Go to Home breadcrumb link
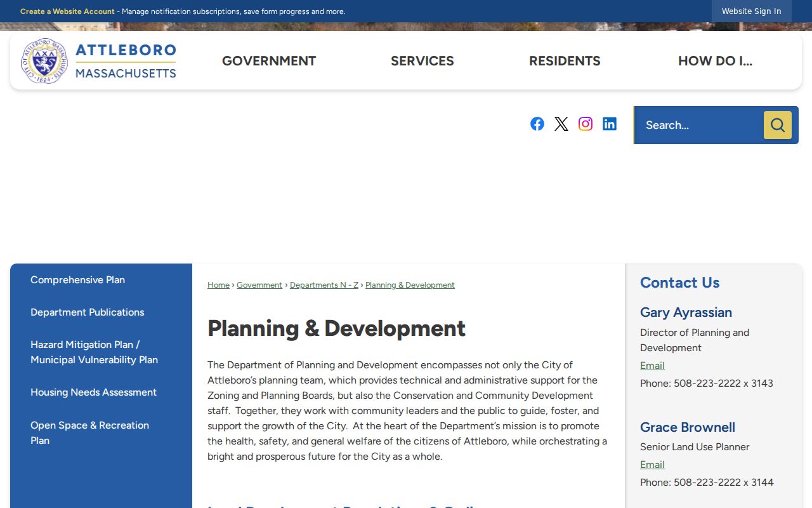 click(x=218, y=285)
